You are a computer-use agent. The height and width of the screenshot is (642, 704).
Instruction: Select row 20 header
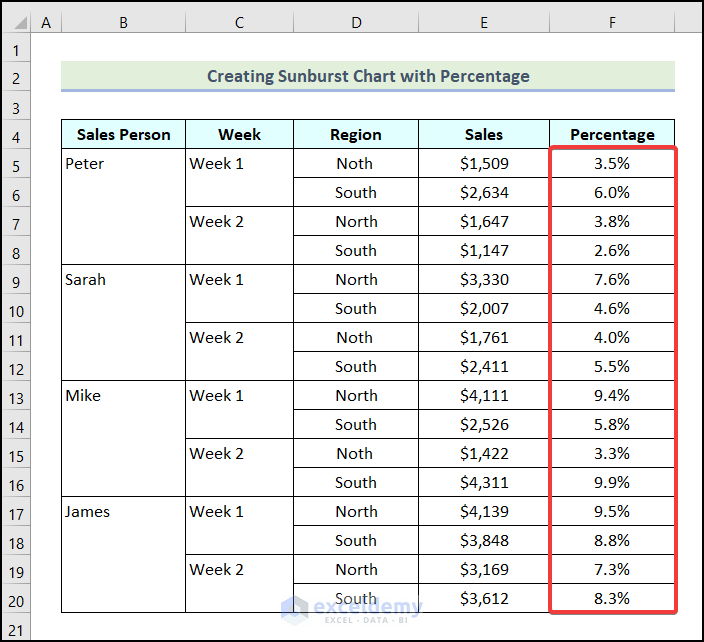click(x=16, y=599)
